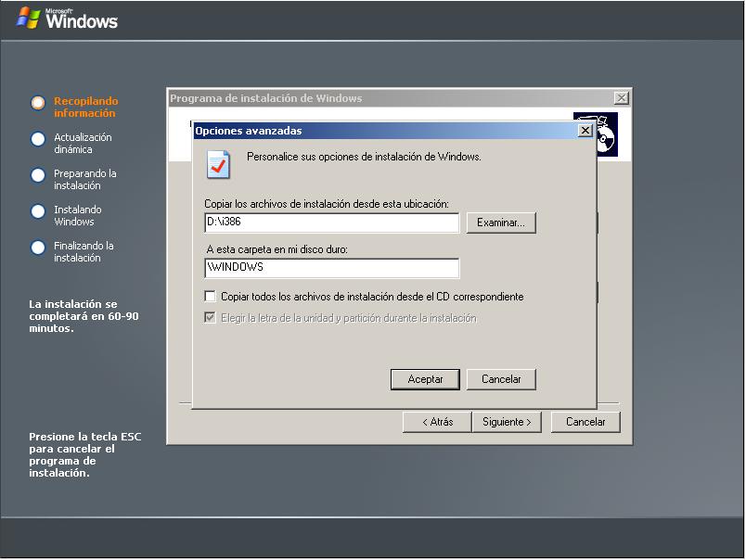Click the Windows flag logo
The width and height of the screenshot is (746, 560).
click(28, 18)
